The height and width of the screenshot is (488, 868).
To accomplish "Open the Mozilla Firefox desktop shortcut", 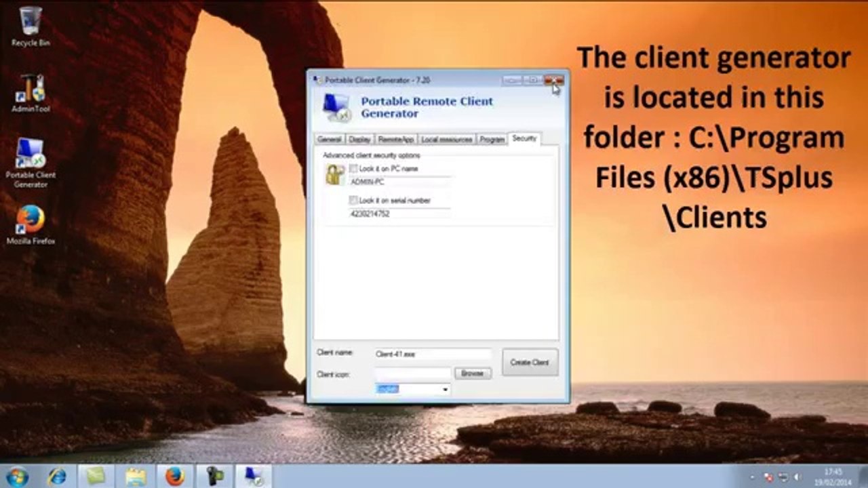I will (x=31, y=224).
